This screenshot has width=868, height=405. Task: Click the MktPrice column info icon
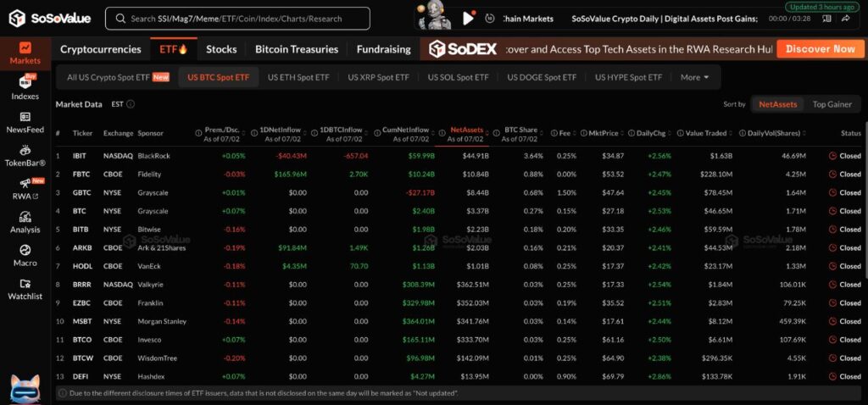point(583,133)
